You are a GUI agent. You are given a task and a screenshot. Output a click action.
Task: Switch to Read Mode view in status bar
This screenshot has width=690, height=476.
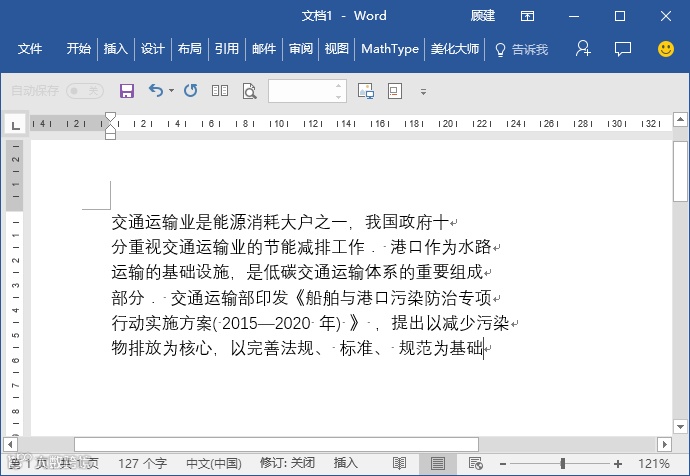click(x=399, y=463)
